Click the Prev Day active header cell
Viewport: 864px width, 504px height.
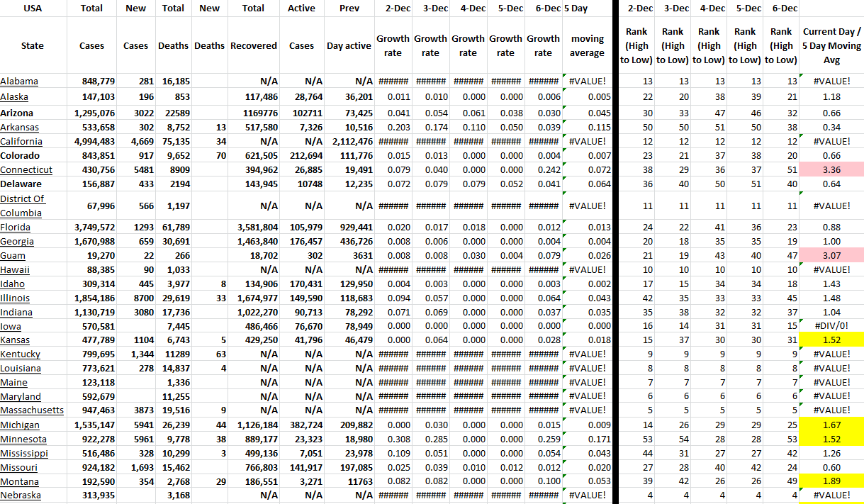[x=349, y=45]
